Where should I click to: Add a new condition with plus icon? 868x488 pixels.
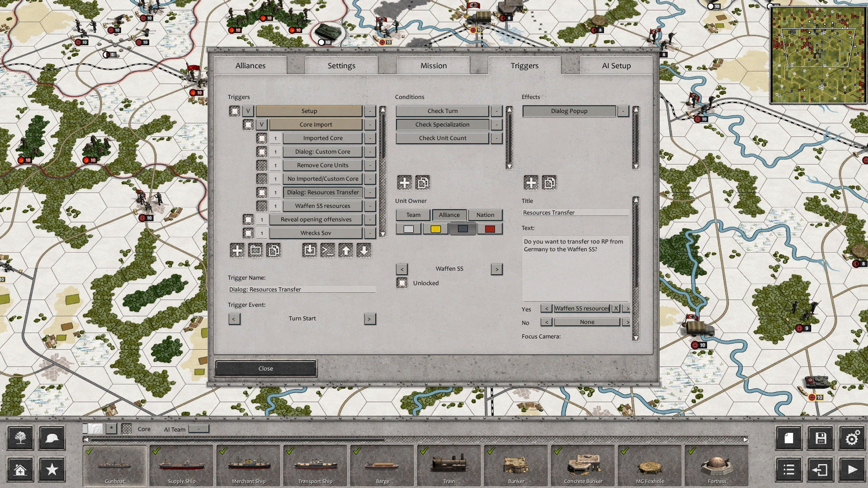405,183
